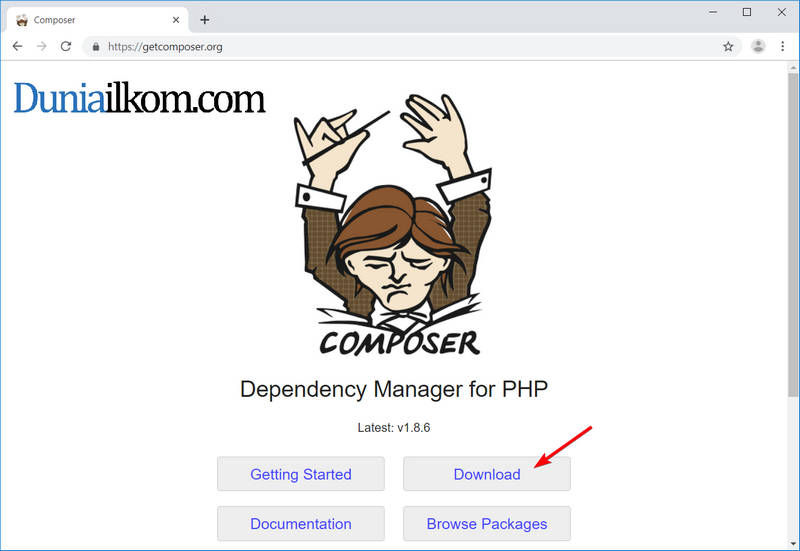The width and height of the screenshot is (800, 551).
Task: Click the Composer tab favicon
Action: tap(22, 20)
